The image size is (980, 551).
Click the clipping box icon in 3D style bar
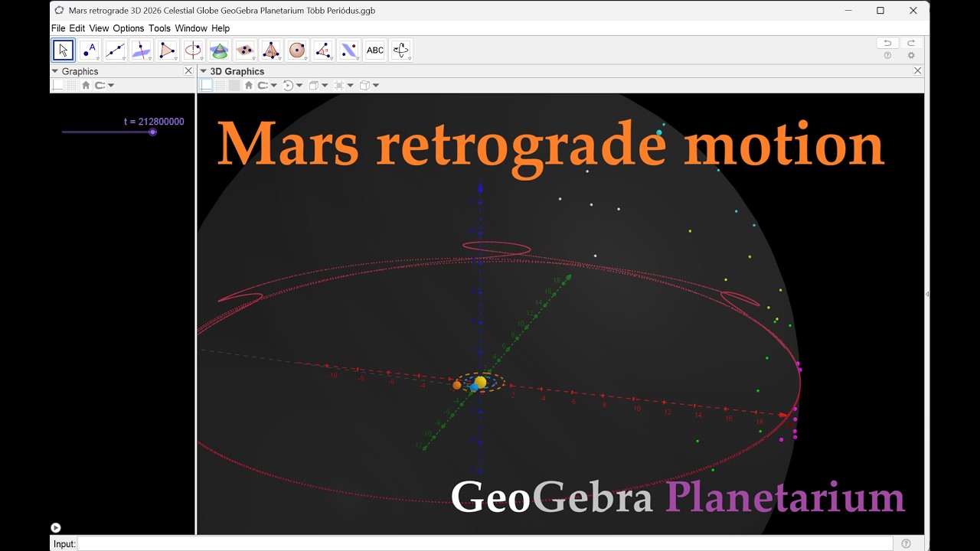(x=339, y=85)
